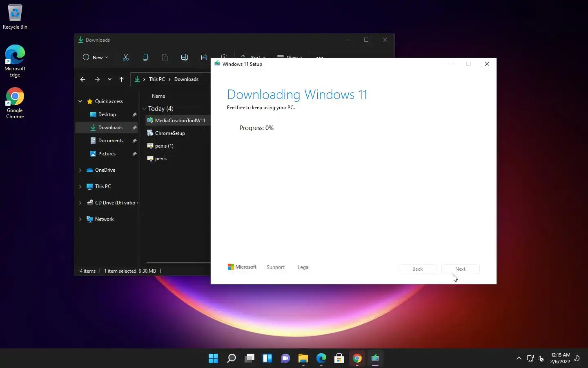Click the Back button in Windows 11 Setup
Image resolution: width=588 pixels, height=368 pixels.
tap(417, 269)
